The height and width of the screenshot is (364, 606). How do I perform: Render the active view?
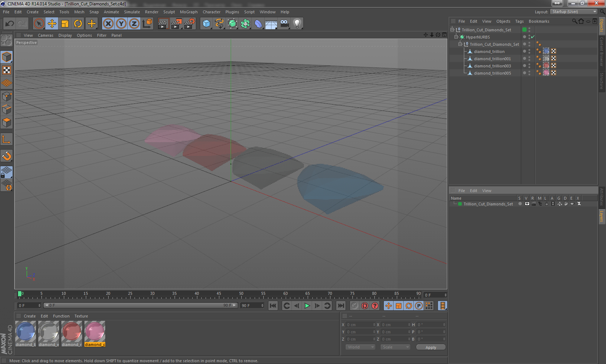point(163,24)
